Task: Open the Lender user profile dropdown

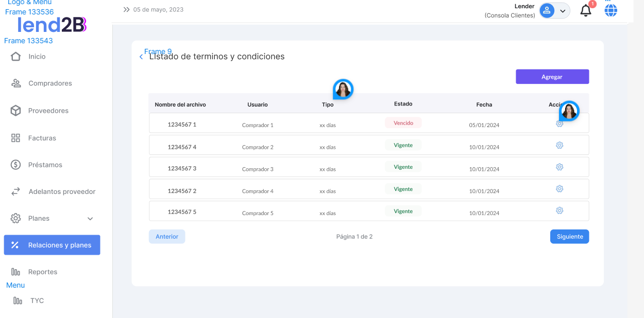Action: coord(554,10)
